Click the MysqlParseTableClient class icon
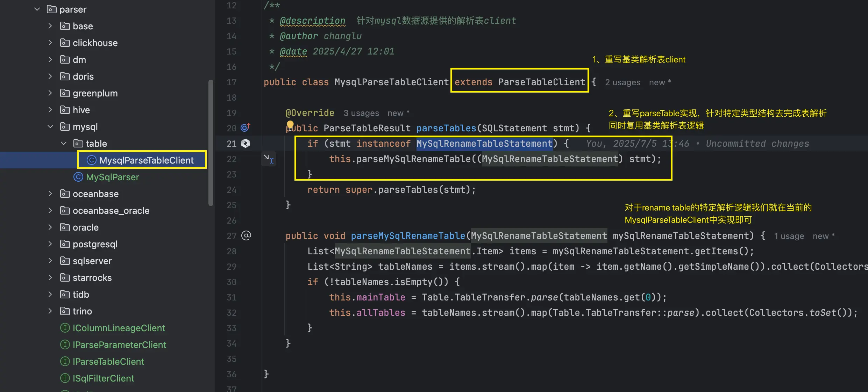The height and width of the screenshot is (392, 868). (91, 160)
